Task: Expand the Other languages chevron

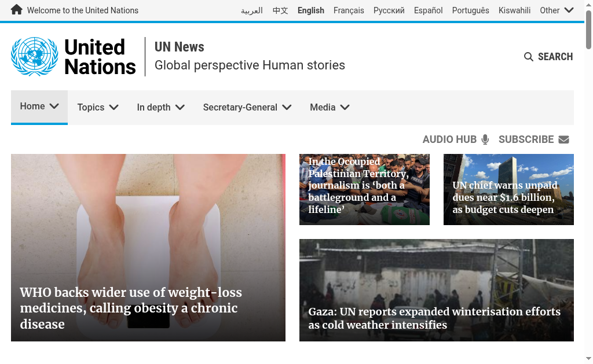Action: [x=569, y=10]
